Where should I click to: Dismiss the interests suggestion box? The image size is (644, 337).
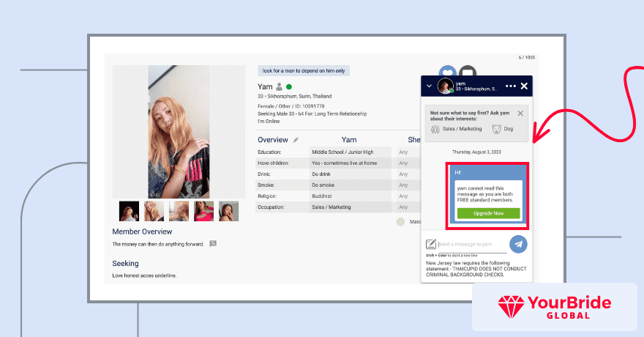[x=520, y=114]
